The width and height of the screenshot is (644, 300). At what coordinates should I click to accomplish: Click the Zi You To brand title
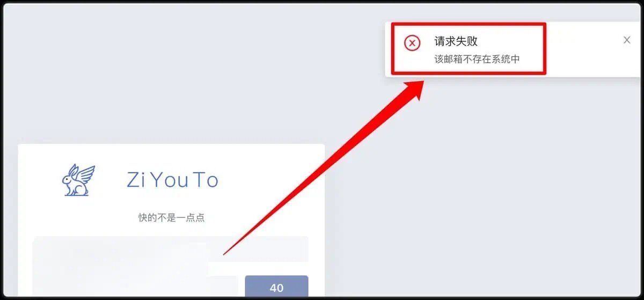[x=172, y=180]
